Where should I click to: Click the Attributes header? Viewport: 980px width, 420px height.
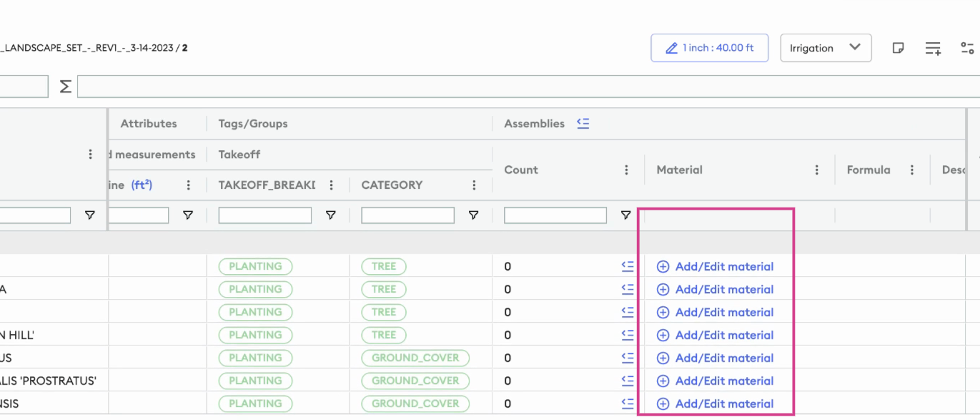tap(149, 124)
